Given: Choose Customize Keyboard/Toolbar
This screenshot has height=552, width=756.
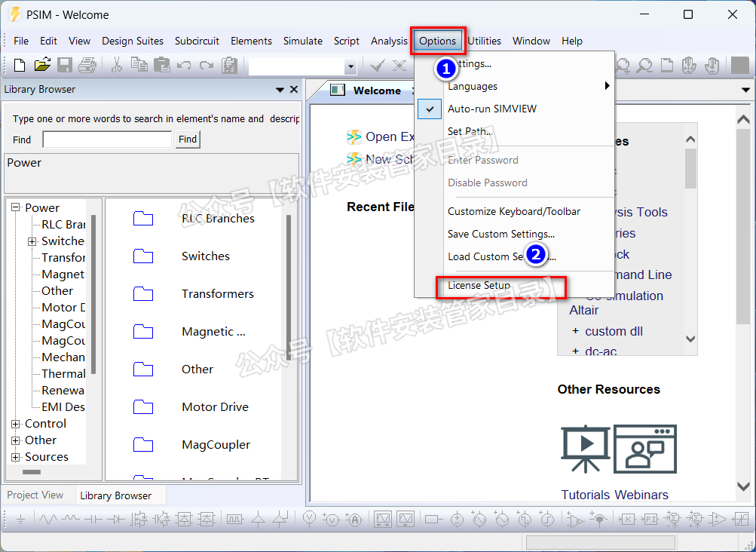Looking at the screenshot, I should tap(514, 211).
